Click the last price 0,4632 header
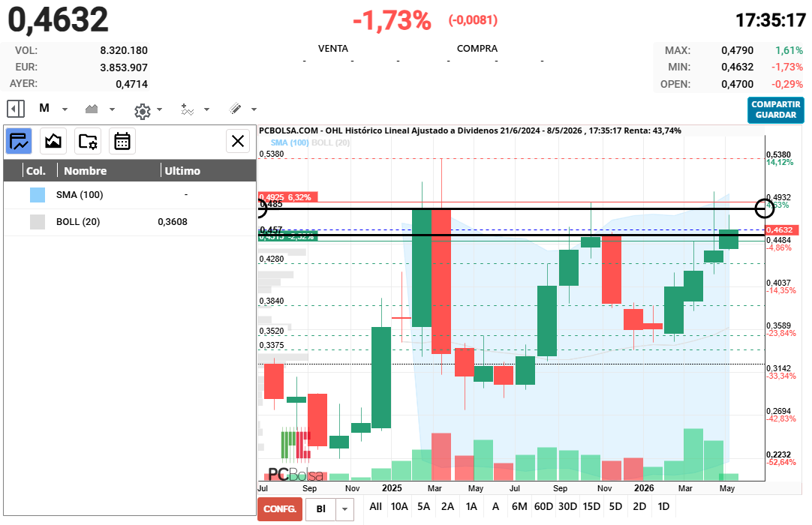This screenshot has height=525, width=812. (x=58, y=19)
